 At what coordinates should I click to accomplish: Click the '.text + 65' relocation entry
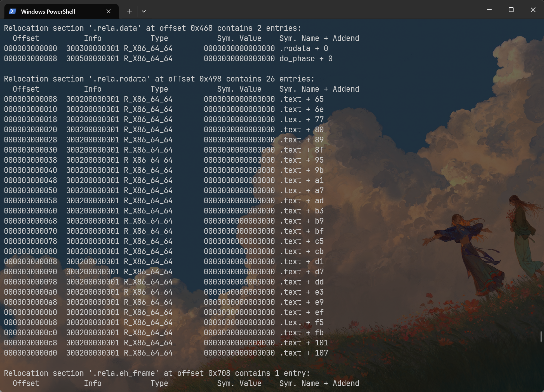point(302,99)
